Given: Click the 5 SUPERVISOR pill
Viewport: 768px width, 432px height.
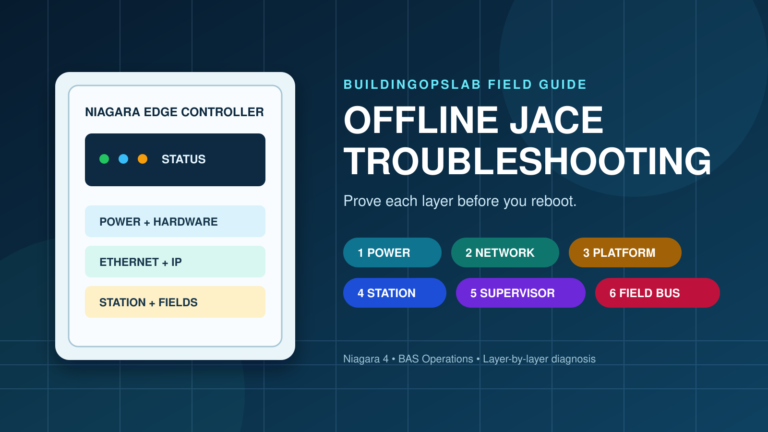Looking at the screenshot, I should click(521, 293).
